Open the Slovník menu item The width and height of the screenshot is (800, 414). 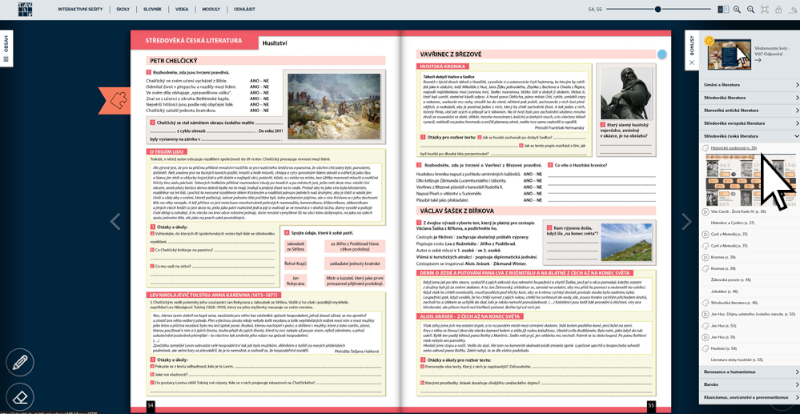pos(153,10)
